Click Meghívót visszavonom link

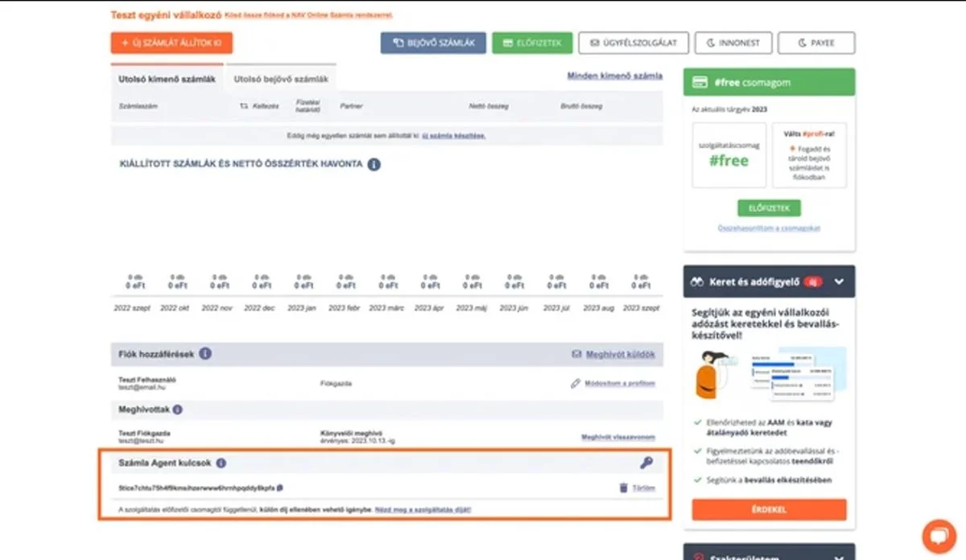tap(618, 438)
